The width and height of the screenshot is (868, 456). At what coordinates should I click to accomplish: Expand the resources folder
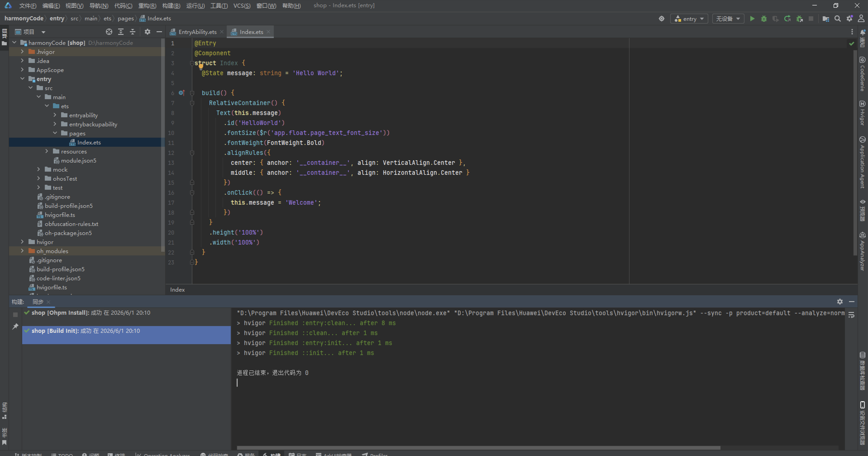[x=47, y=151]
